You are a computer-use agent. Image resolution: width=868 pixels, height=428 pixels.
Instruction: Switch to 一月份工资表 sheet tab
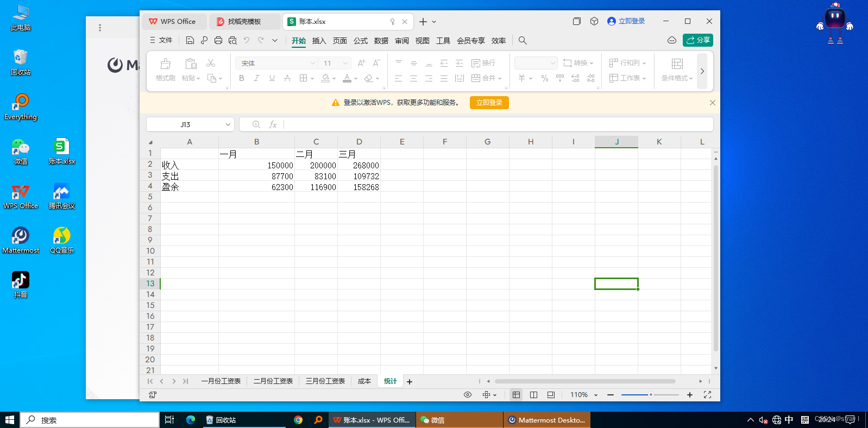click(x=221, y=381)
